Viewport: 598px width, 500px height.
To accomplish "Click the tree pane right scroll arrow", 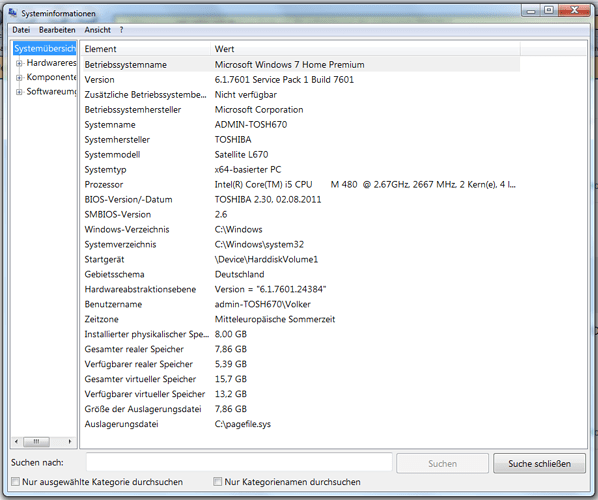I will 70,442.
